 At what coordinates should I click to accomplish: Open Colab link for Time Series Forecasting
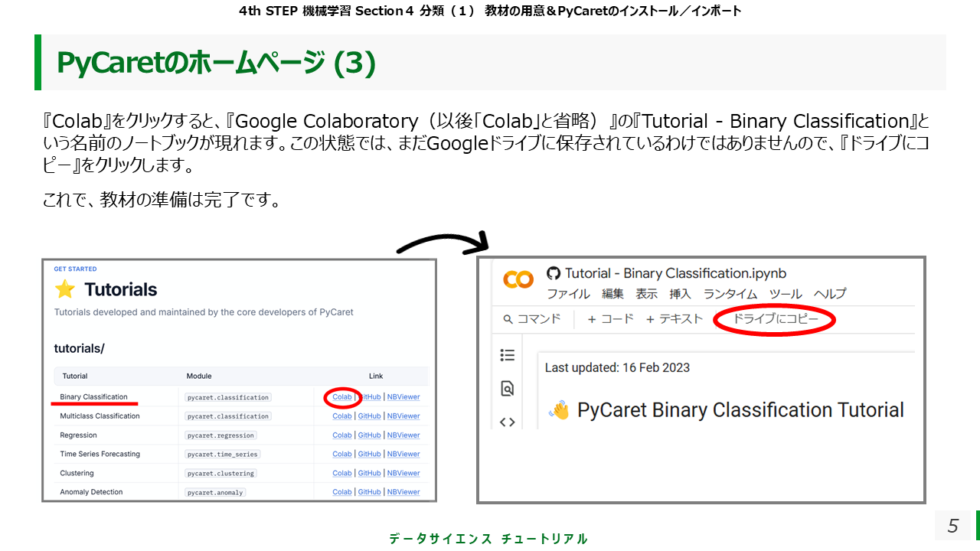coord(342,454)
